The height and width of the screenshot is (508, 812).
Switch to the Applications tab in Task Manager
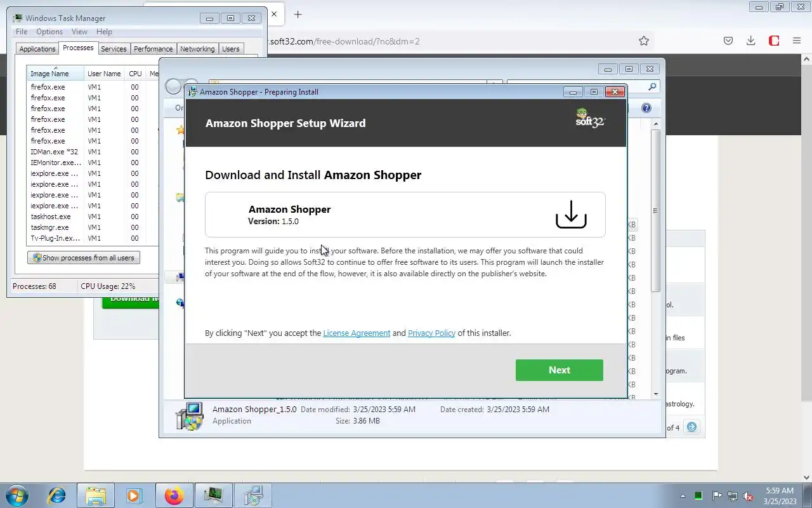click(x=37, y=49)
